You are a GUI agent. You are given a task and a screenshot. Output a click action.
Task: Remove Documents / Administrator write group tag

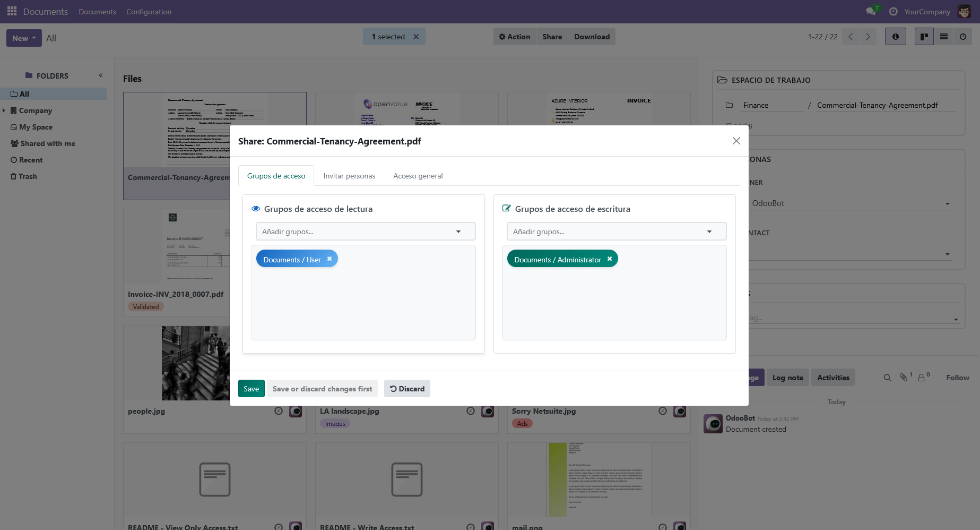(610, 259)
